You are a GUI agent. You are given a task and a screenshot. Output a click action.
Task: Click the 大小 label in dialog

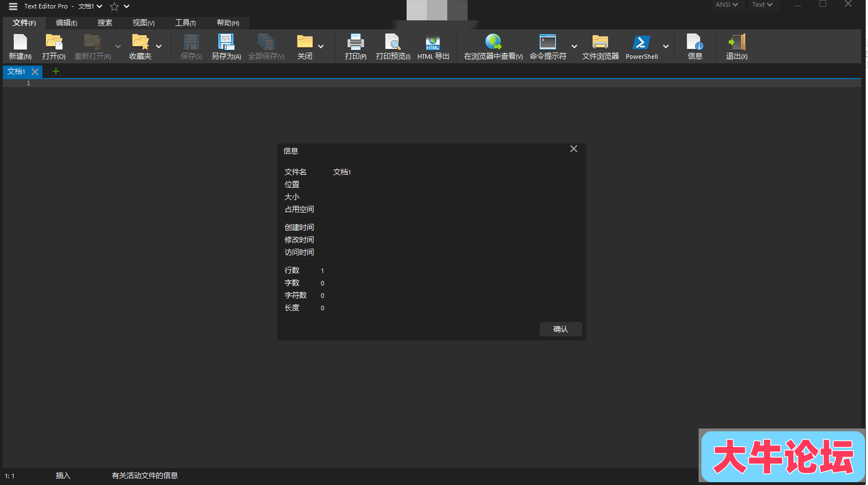click(292, 197)
